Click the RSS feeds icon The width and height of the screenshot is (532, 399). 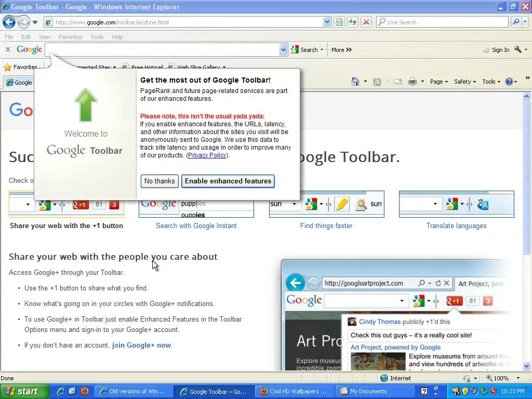(x=377, y=82)
